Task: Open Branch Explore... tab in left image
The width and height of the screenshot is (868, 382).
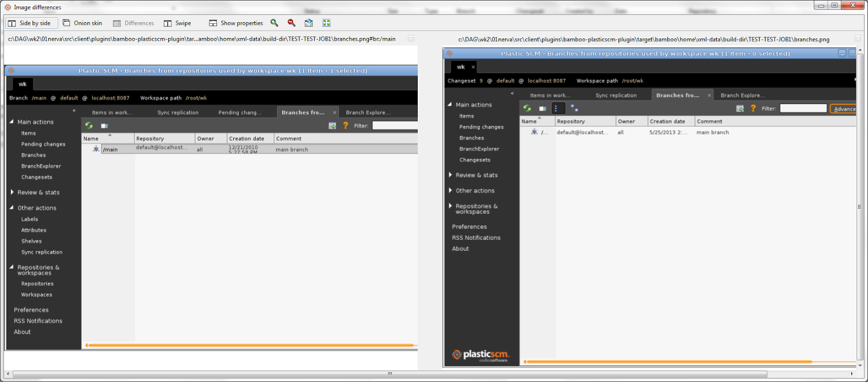Action: (x=368, y=112)
